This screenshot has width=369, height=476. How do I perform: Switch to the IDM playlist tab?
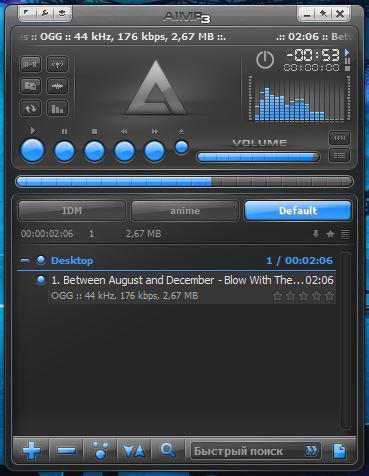72,211
